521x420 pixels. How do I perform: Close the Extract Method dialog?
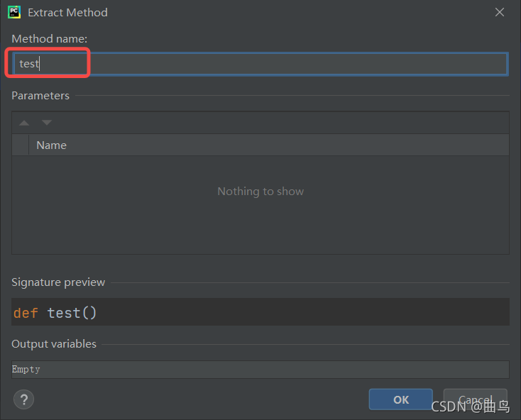[500, 12]
